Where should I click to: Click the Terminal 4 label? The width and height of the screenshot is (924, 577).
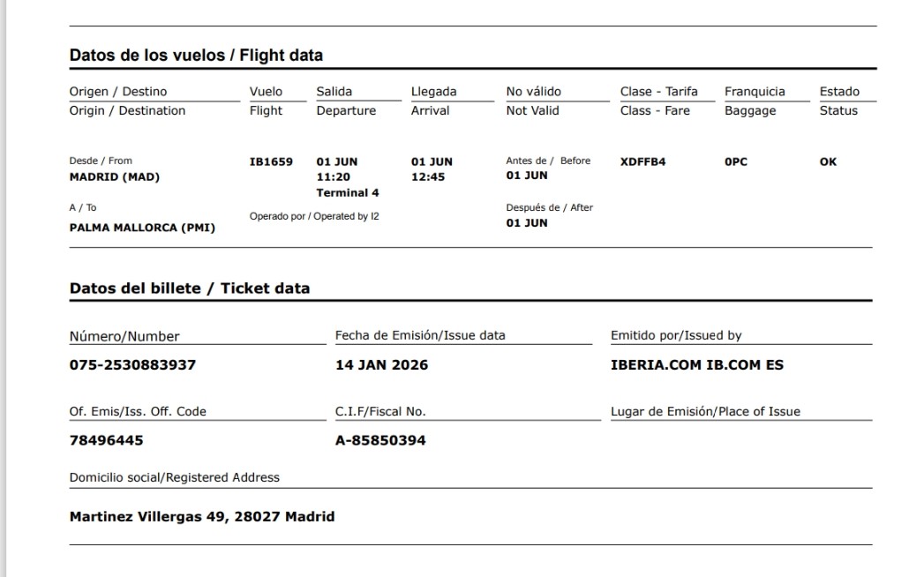click(x=348, y=192)
